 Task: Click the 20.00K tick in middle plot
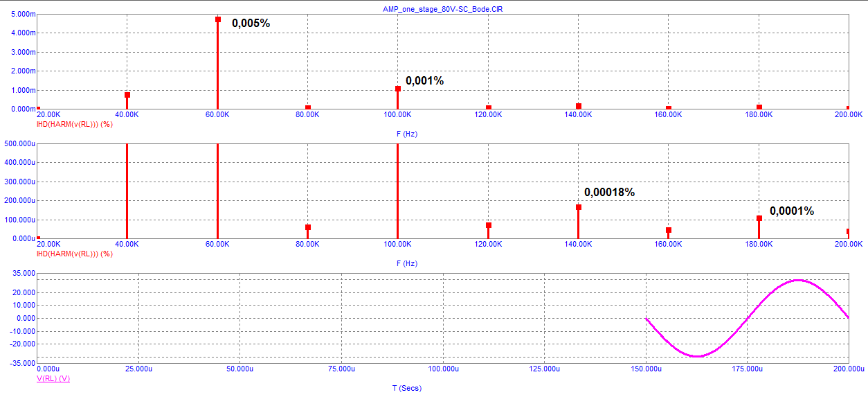tap(48, 244)
